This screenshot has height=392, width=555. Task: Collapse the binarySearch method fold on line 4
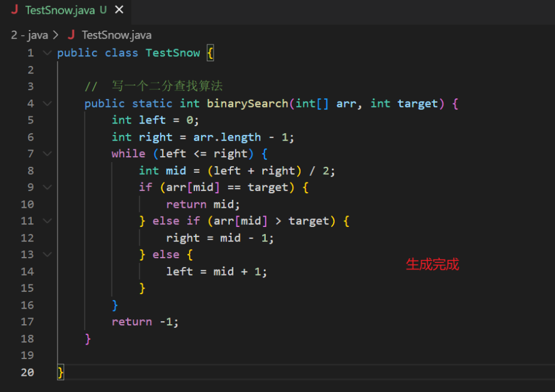click(47, 103)
